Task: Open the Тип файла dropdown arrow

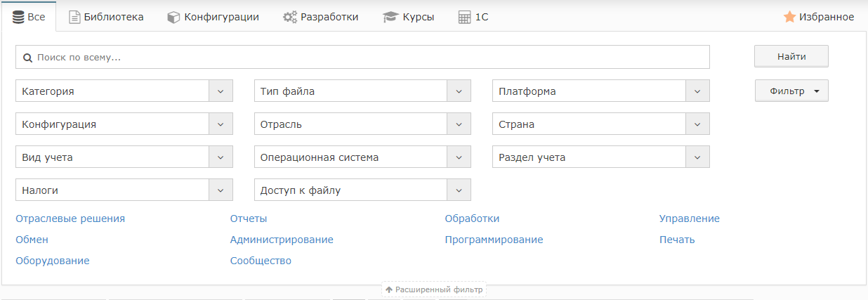Action: 459,91
